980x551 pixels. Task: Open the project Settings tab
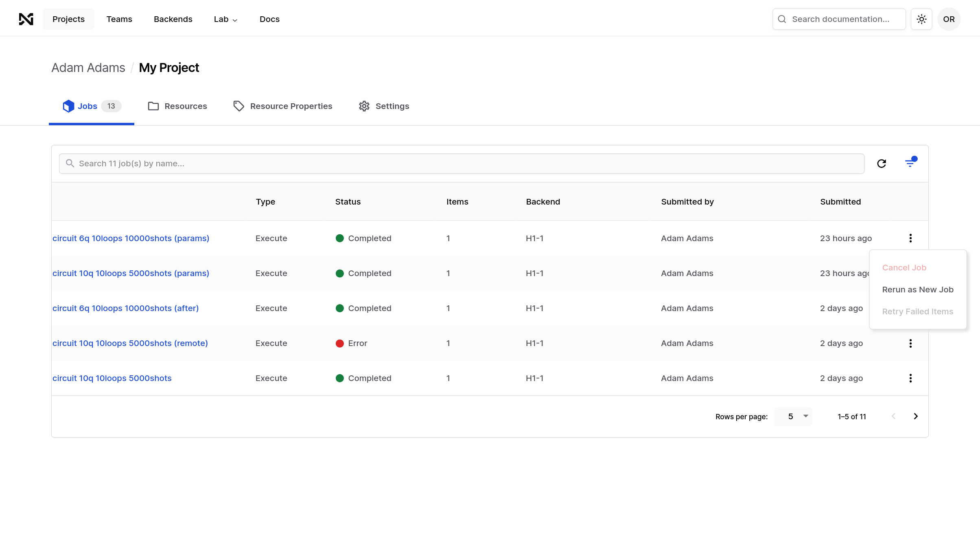point(384,107)
